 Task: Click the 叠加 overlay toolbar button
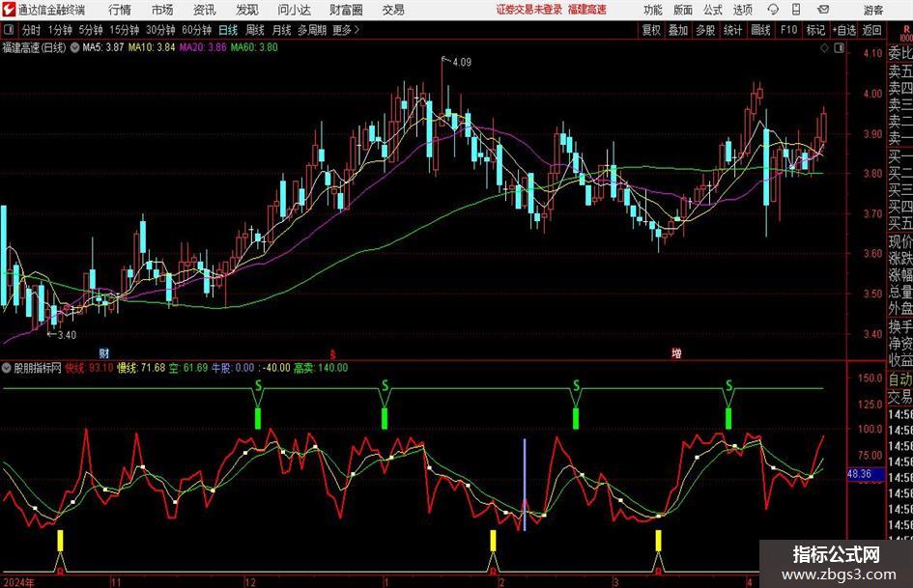click(678, 30)
